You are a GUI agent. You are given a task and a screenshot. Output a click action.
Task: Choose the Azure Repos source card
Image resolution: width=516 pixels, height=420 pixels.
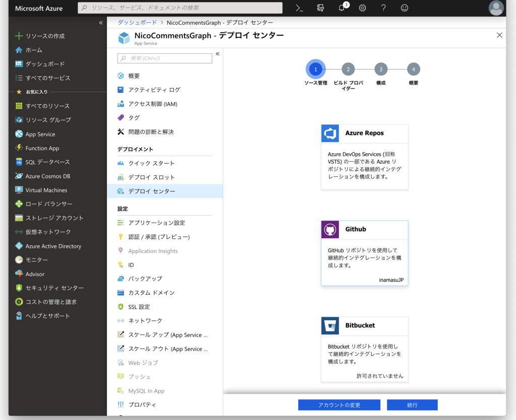365,157
